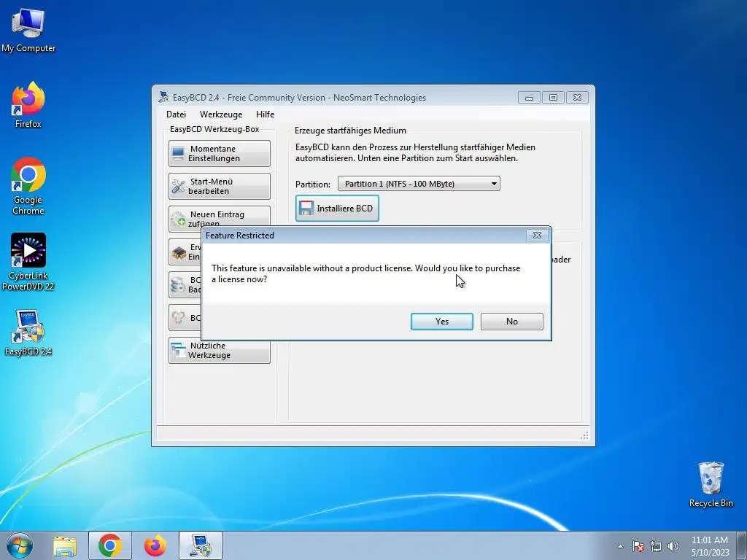Image resolution: width=747 pixels, height=560 pixels.
Task: Open Google Chrome desktop shortcut
Action: tap(28, 186)
